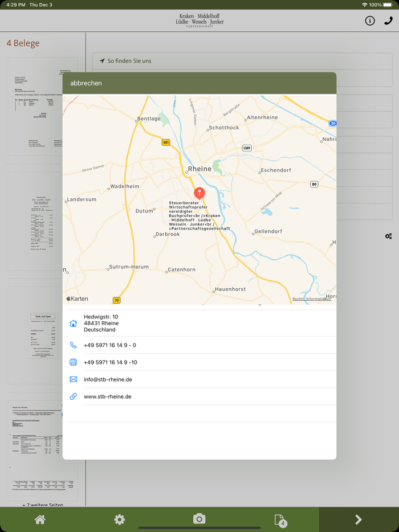
Task: Open documents icon with badge 4
Action: (279, 519)
